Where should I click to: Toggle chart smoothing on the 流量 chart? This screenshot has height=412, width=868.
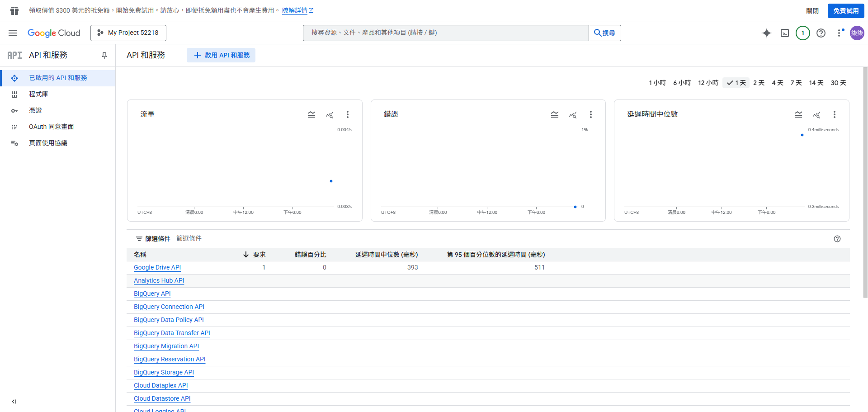pos(311,114)
